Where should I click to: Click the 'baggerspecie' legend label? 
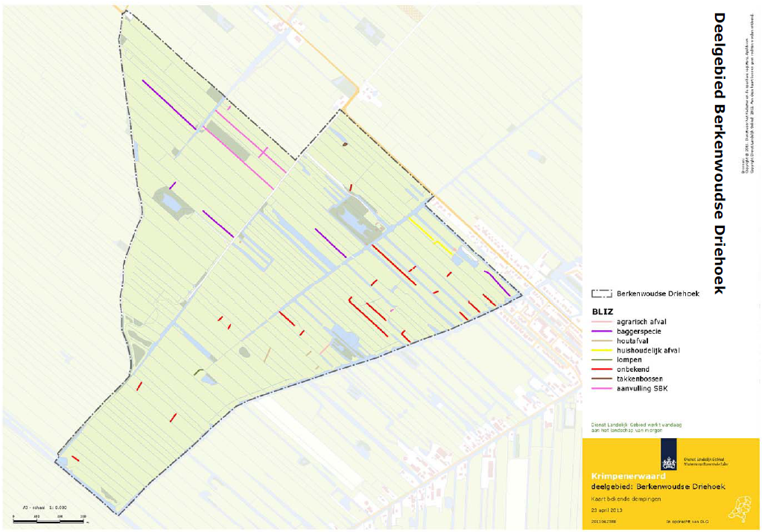pyautogui.click(x=638, y=332)
